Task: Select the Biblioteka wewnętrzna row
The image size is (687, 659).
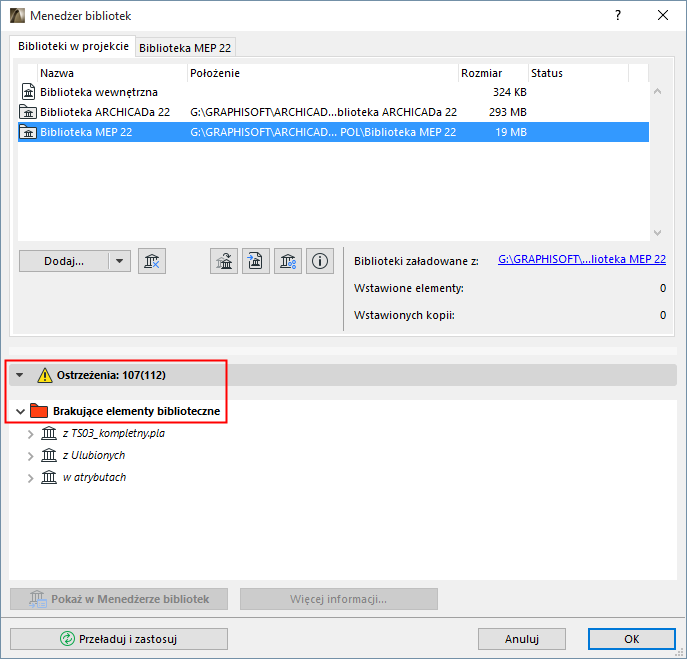Action: [x=333, y=92]
